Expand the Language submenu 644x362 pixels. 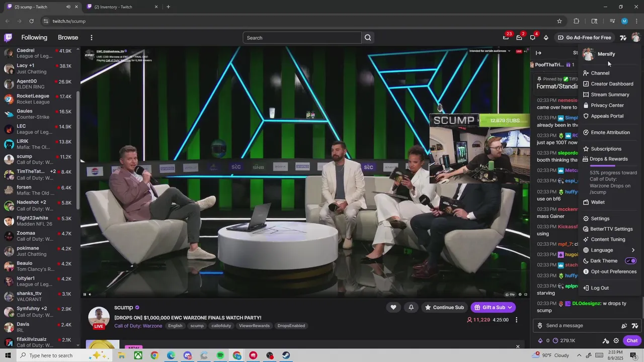point(609,250)
